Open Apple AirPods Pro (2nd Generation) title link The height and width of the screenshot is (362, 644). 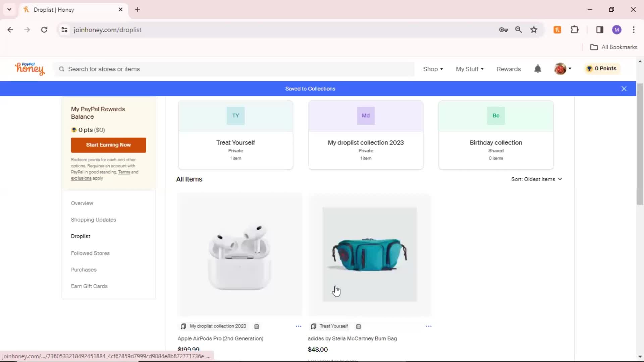coord(220,339)
